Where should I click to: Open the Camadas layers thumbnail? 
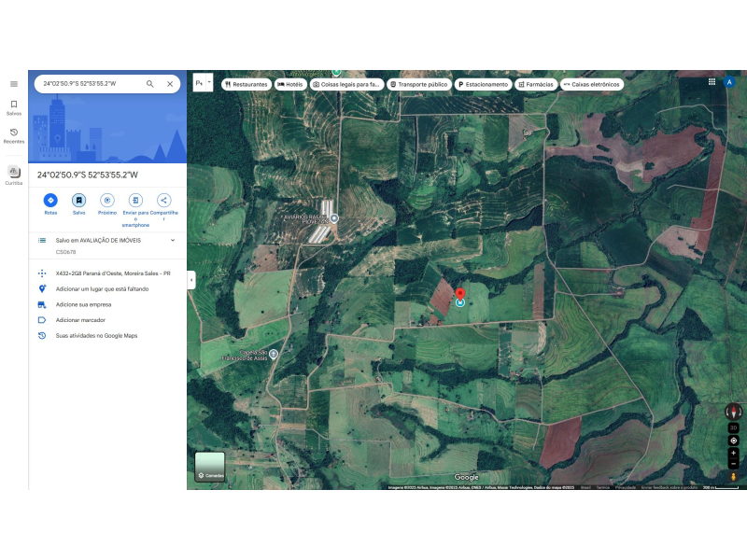pyautogui.click(x=209, y=467)
